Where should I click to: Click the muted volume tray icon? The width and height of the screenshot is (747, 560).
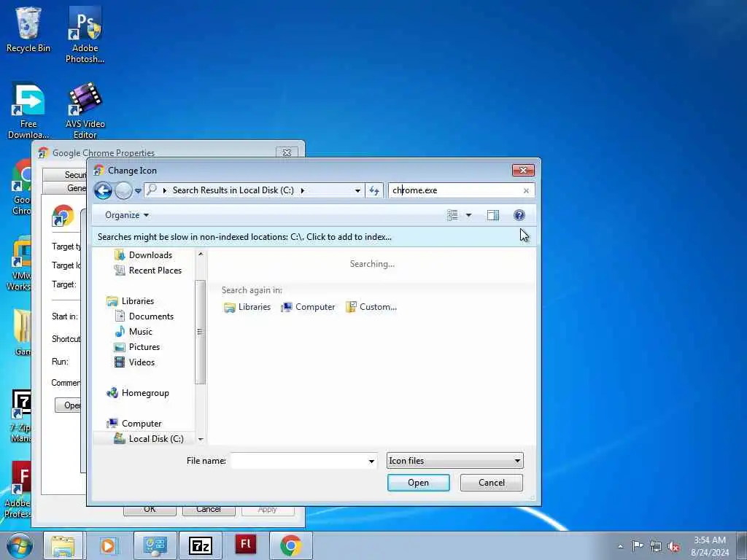673,546
